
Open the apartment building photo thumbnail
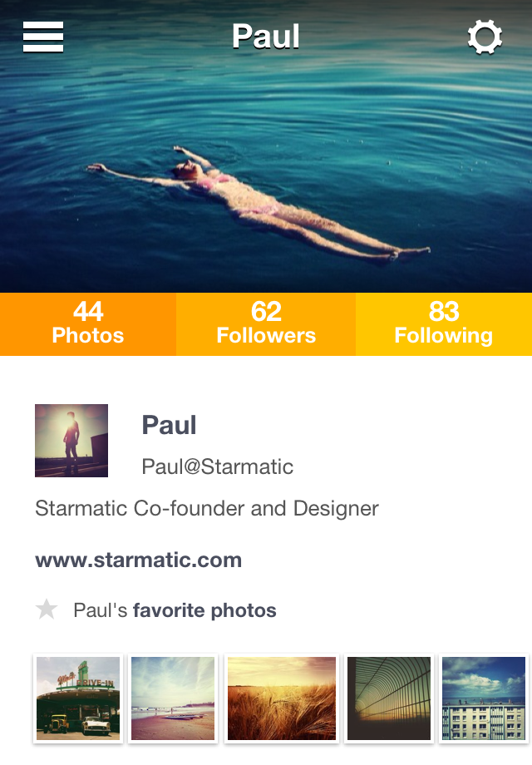[x=483, y=698]
